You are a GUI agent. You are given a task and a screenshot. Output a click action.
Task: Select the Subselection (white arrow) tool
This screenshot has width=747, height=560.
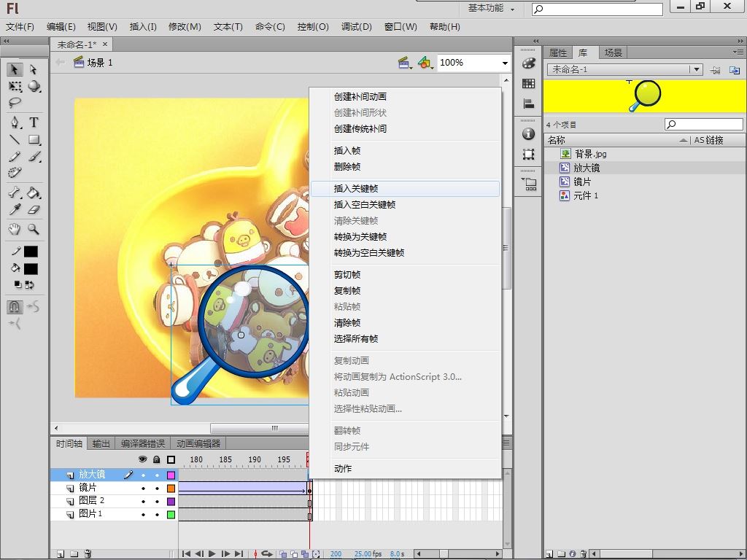point(34,69)
